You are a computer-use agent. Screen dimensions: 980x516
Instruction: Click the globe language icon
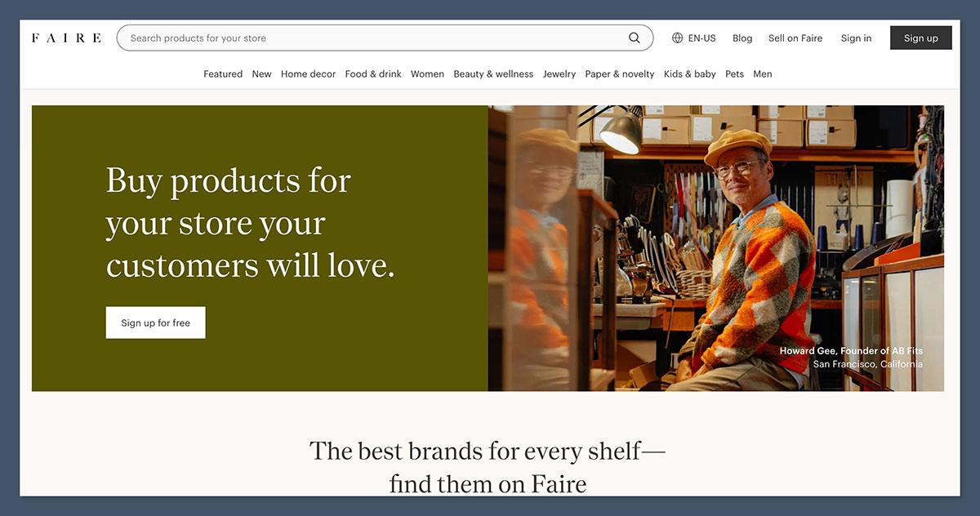pyautogui.click(x=677, y=38)
